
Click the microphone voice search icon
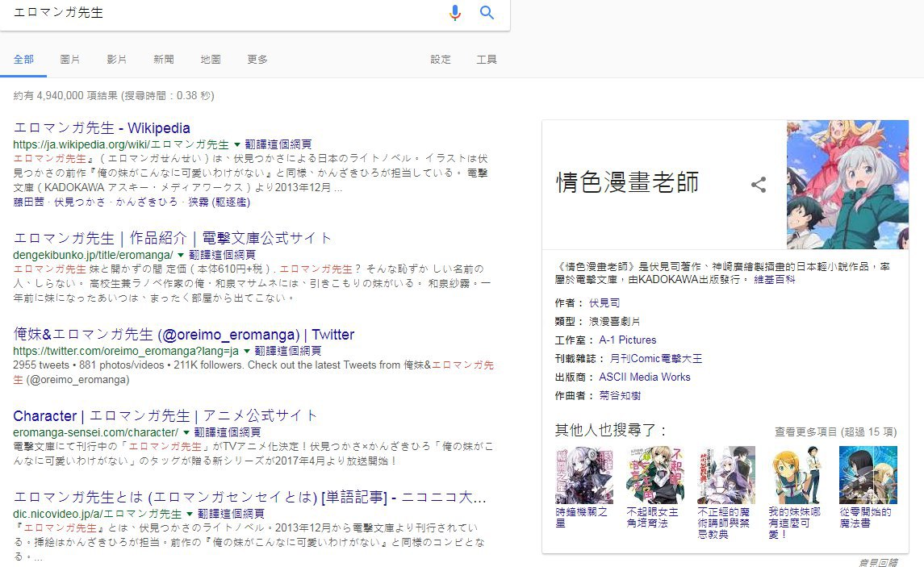[455, 13]
